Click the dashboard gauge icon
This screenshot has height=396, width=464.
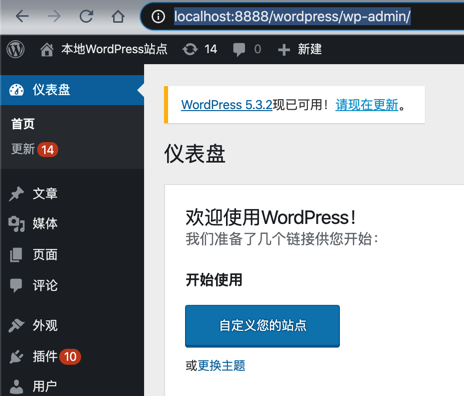(x=16, y=90)
